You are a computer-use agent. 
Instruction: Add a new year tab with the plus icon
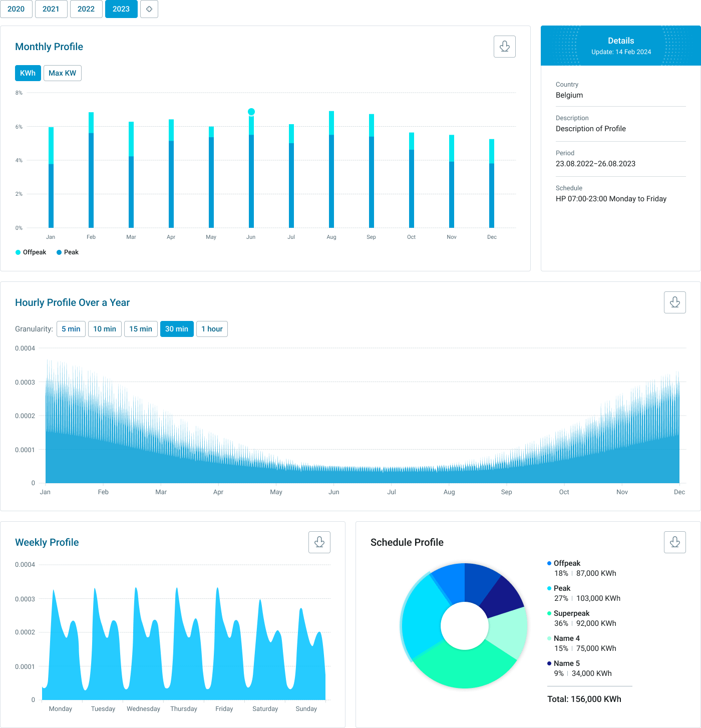pyautogui.click(x=149, y=9)
